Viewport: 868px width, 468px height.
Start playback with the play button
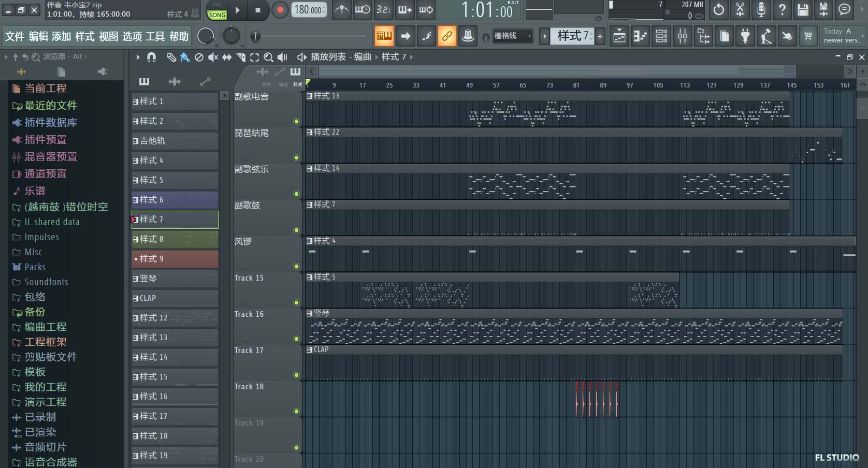pyautogui.click(x=238, y=10)
